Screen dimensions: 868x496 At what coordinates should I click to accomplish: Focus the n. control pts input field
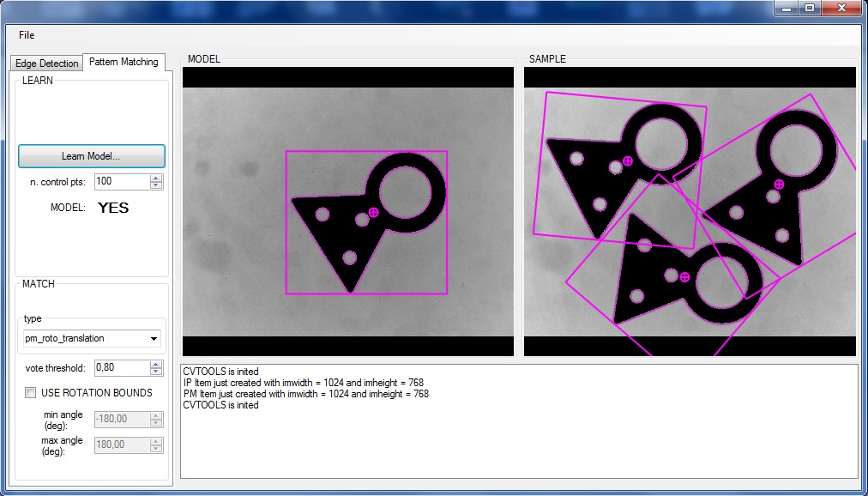pyautogui.click(x=122, y=181)
